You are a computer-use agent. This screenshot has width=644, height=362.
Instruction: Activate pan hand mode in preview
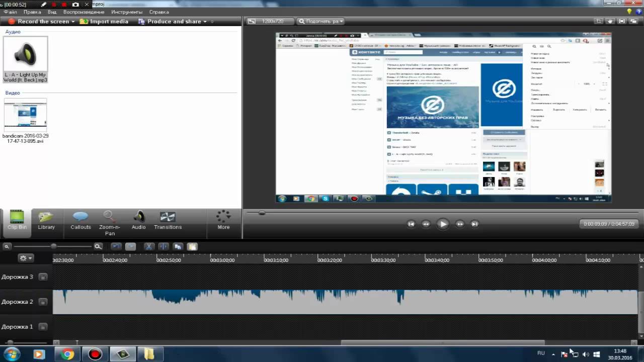pyautogui.click(x=610, y=21)
